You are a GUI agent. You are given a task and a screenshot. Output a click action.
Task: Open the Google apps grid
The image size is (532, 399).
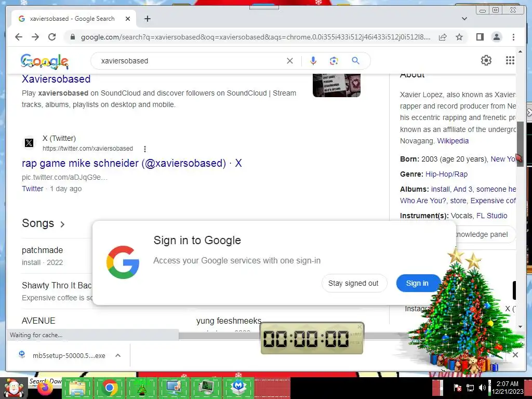tap(510, 60)
